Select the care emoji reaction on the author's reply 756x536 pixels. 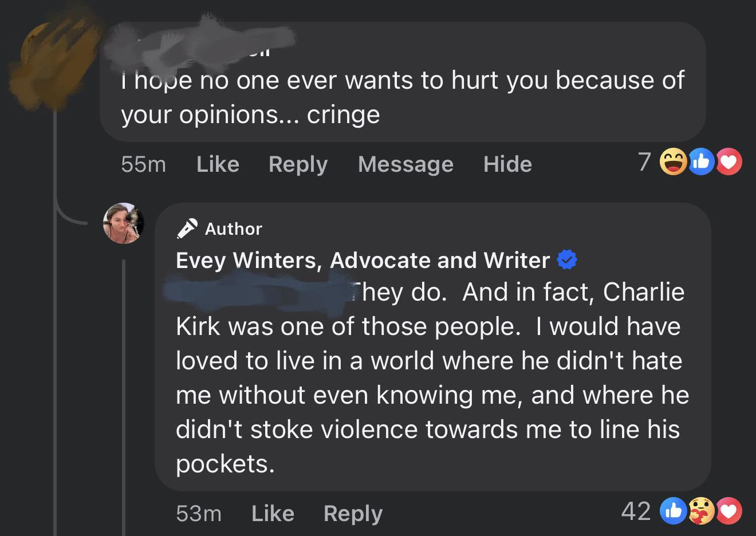coord(700,511)
